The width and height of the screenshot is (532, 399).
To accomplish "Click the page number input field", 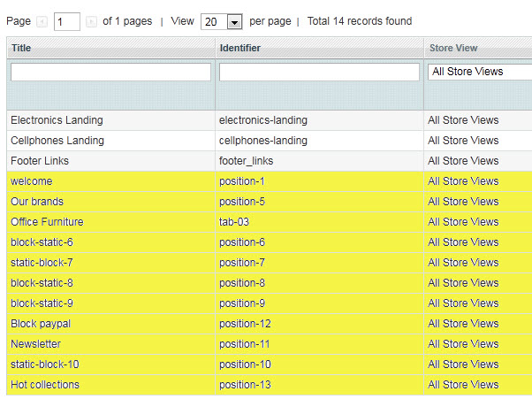I will 67,22.
